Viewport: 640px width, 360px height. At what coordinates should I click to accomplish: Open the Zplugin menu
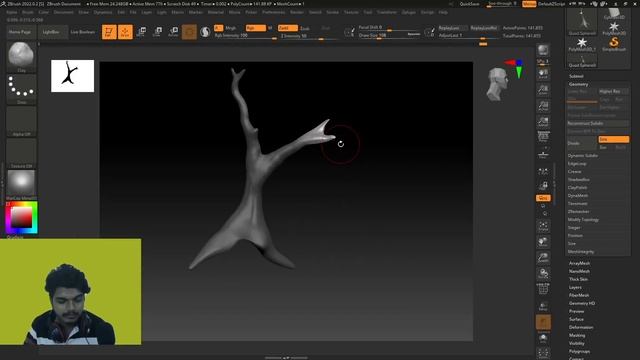(x=409, y=12)
